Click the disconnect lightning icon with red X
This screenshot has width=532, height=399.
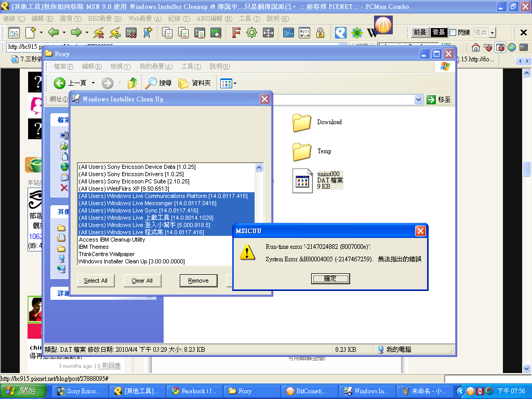click(99, 33)
